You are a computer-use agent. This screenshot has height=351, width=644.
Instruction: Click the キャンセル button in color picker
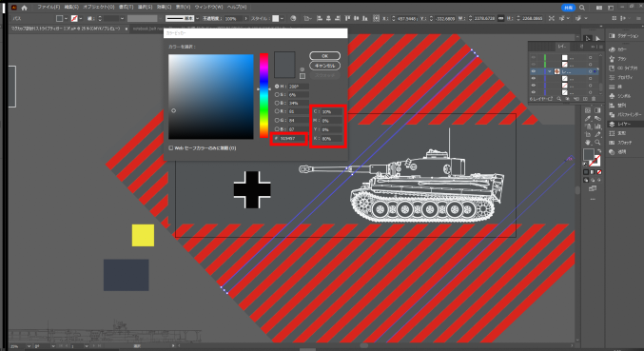click(x=325, y=66)
